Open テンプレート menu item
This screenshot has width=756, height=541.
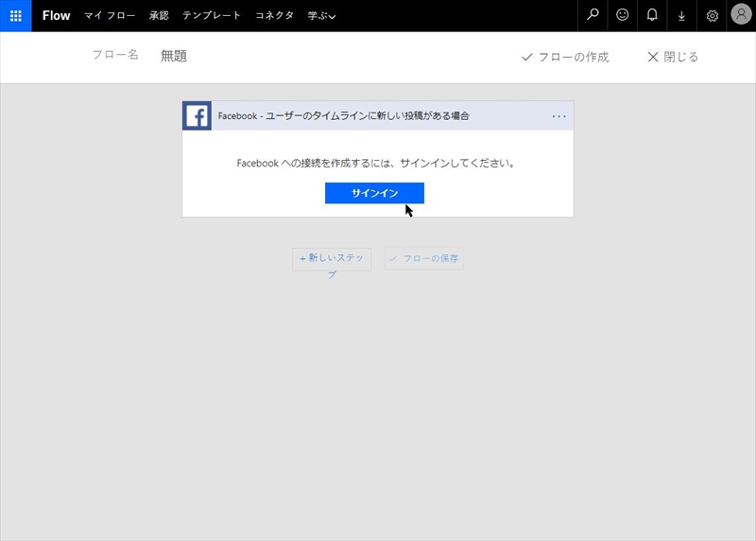coord(211,15)
